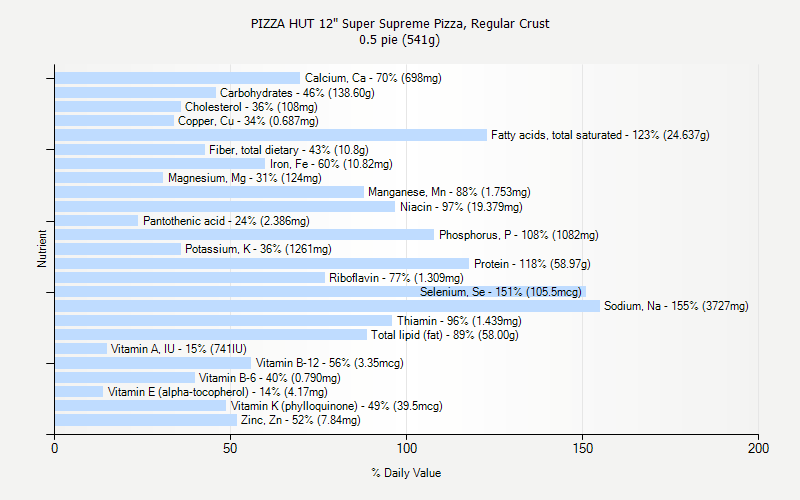The image size is (800, 500).
Task: Click the 'Fiber, total dietary - 43% (10.8g)' label
Action: (289, 150)
